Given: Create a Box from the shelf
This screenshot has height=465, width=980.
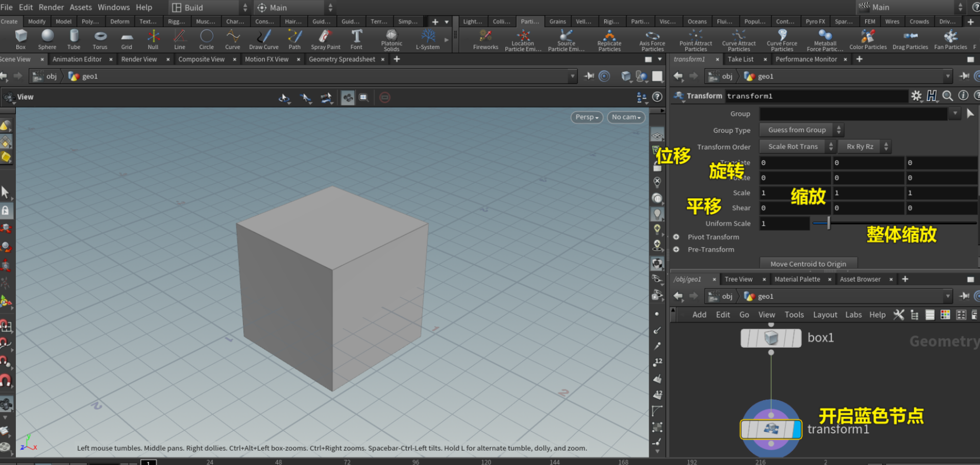Looking at the screenshot, I should coord(20,39).
